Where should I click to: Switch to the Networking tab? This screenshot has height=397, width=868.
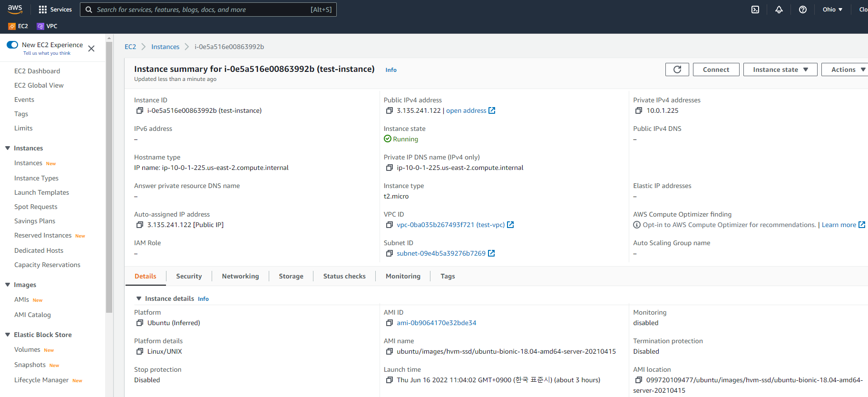coord(240,276)
